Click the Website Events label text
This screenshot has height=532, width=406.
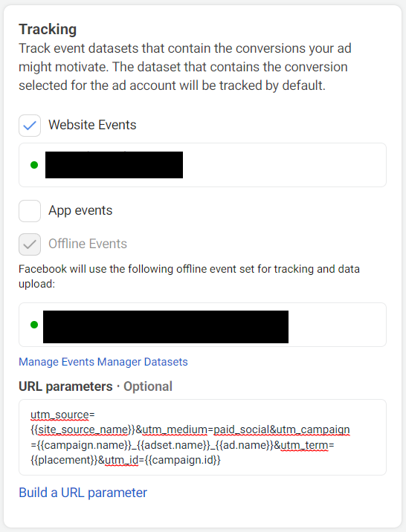(x=92, y=125)
